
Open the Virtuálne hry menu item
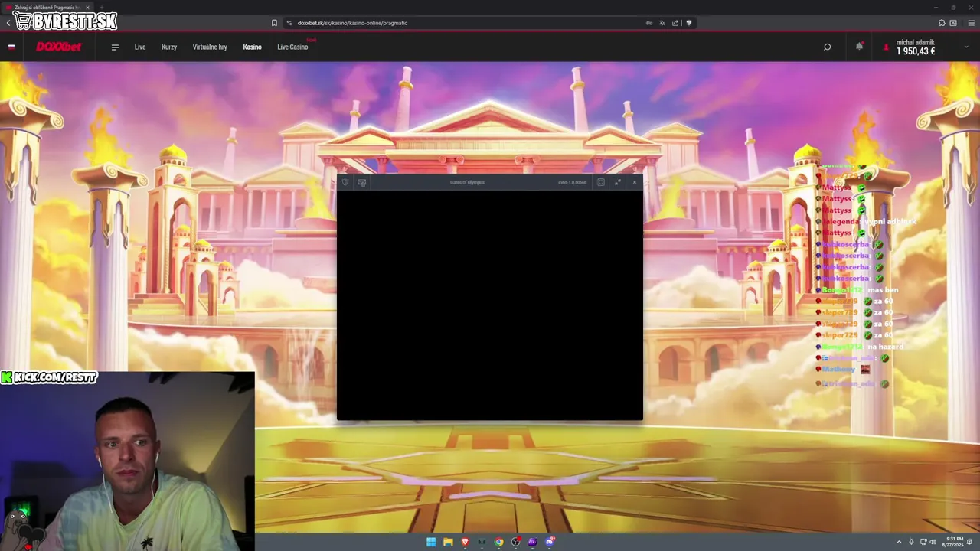click(210, 47)
